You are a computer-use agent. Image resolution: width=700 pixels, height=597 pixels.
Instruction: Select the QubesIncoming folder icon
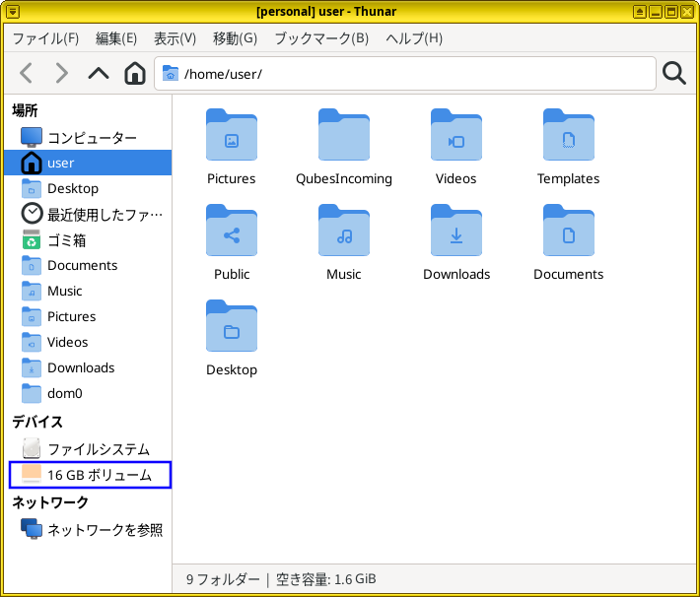click(344, 135)
